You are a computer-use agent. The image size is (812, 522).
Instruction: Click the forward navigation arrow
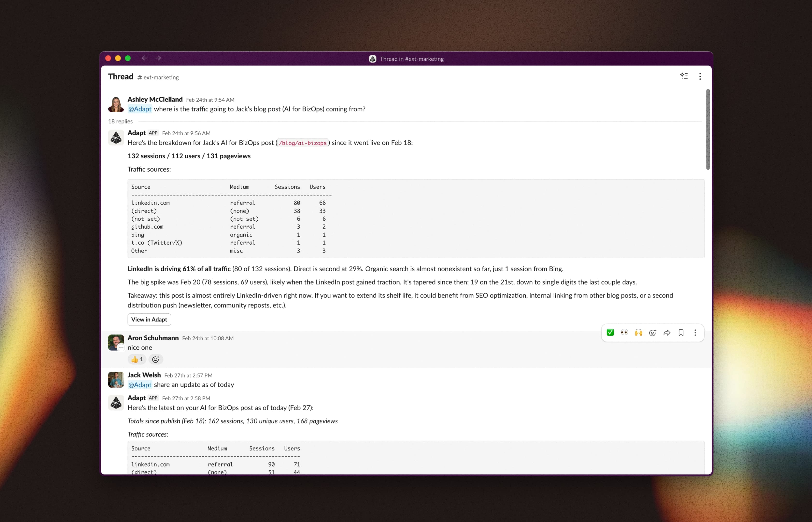(158, 58)
